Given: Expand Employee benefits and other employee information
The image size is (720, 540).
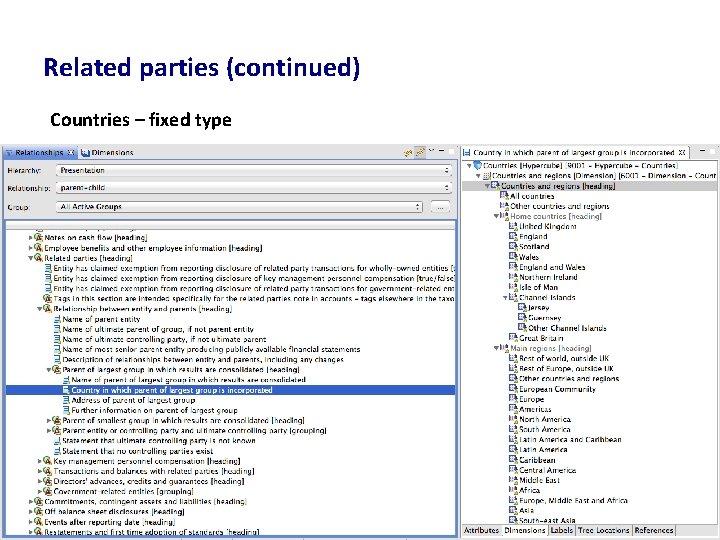Looking at the screenshot, I should pyautogui.click(x=31, y=248).
